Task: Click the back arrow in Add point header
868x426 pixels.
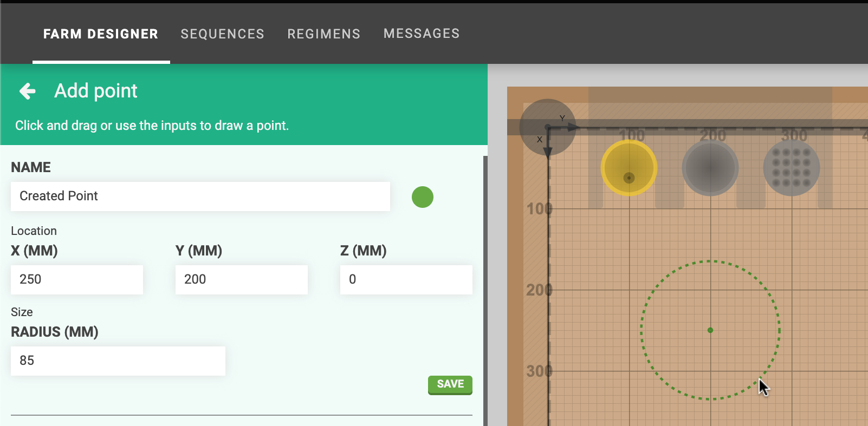Action: [28, 91]
